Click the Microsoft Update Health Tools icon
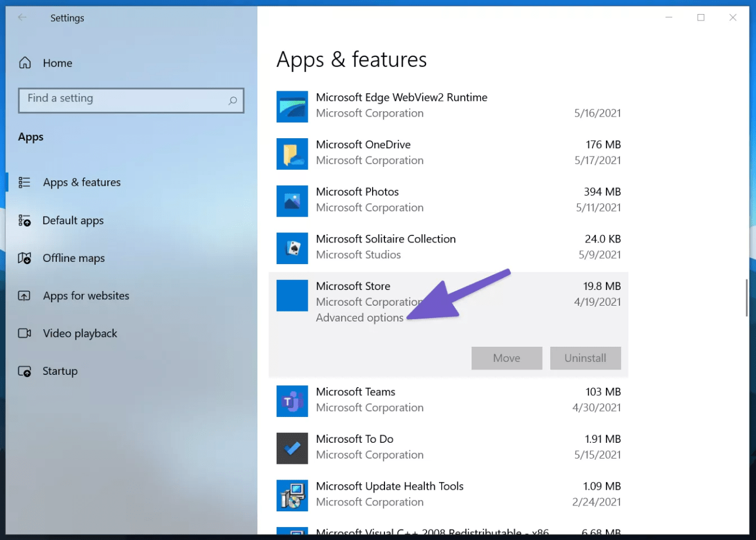The image size is (756, 540). [x=292, y=495]
